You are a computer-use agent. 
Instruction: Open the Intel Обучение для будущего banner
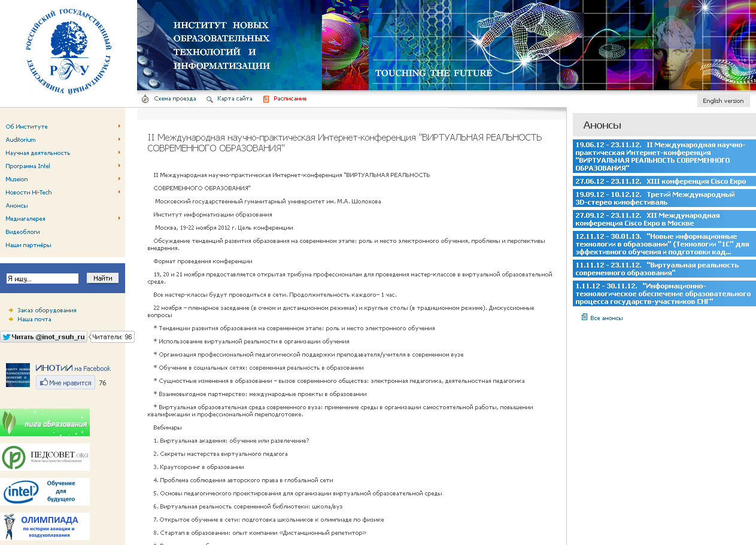pos(45,492)
